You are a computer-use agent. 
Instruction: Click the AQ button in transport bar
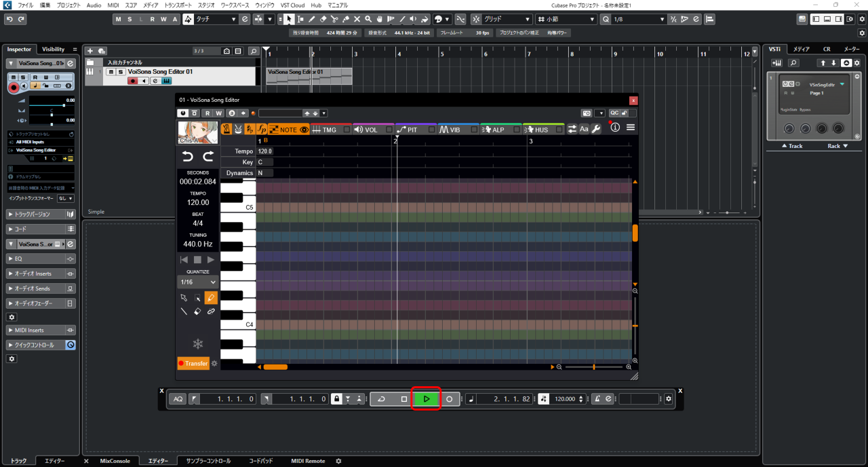178,399
